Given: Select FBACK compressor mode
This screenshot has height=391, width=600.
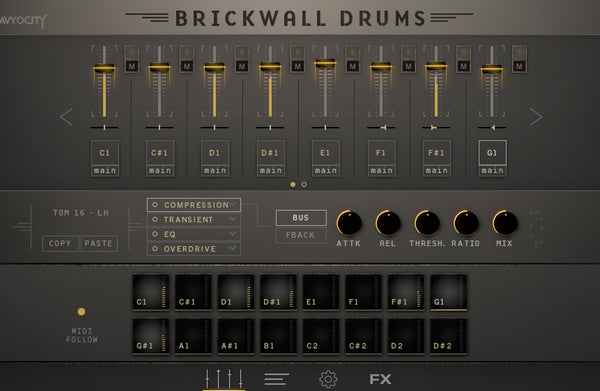Looking at the screenshot, I should coord(301,235).
